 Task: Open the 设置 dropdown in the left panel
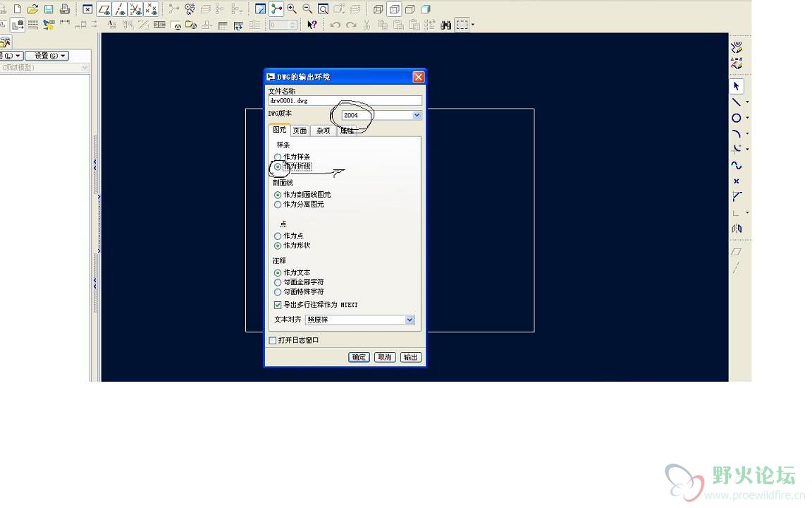coord(47,56)
